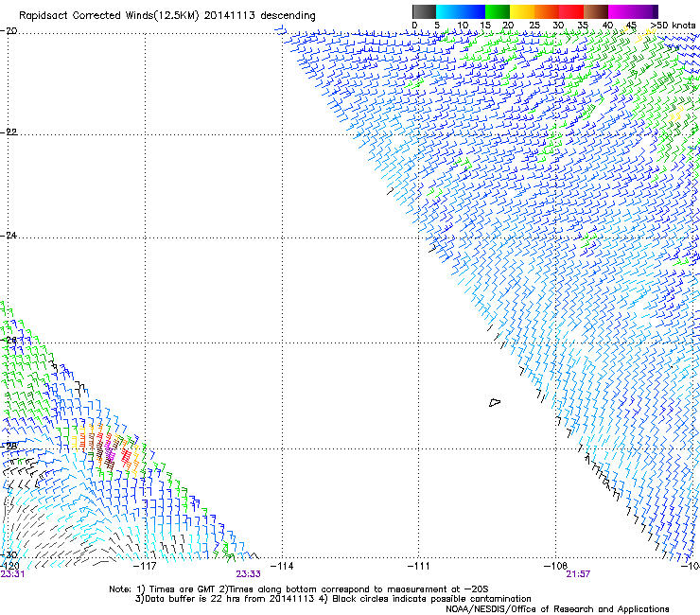Click the gray 0–5 knots legend segment
Screen dimensions: 700x615
click(x=424, y=11)
